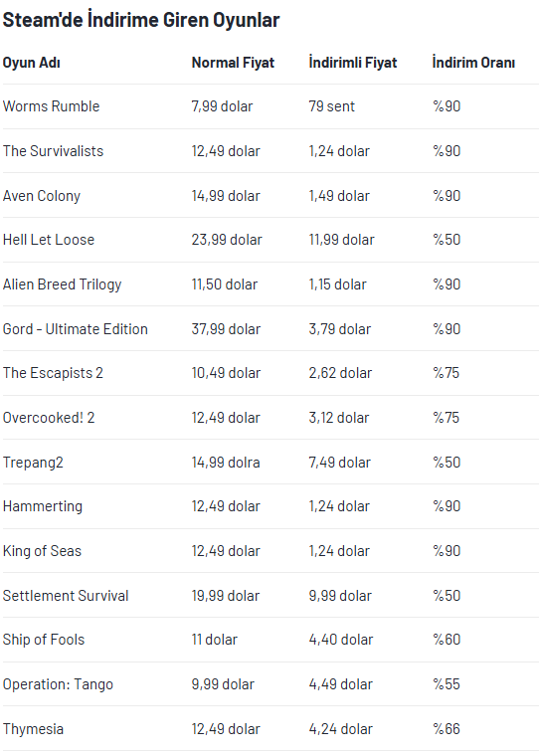Select the Alien Breed Trilogy entry
The width and height of the screenshot is (539, 756).
62,284
